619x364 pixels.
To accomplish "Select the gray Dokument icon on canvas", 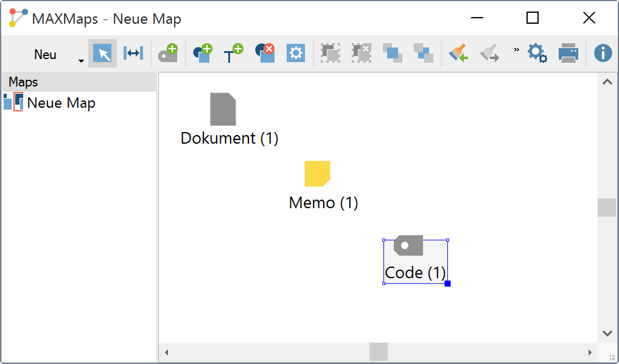I will pos(223,109).
